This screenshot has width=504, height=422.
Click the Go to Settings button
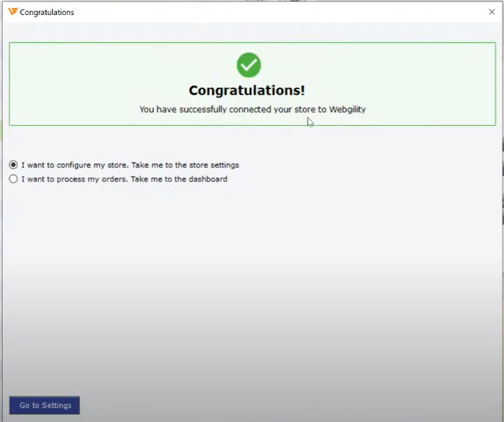coord(44,405)
